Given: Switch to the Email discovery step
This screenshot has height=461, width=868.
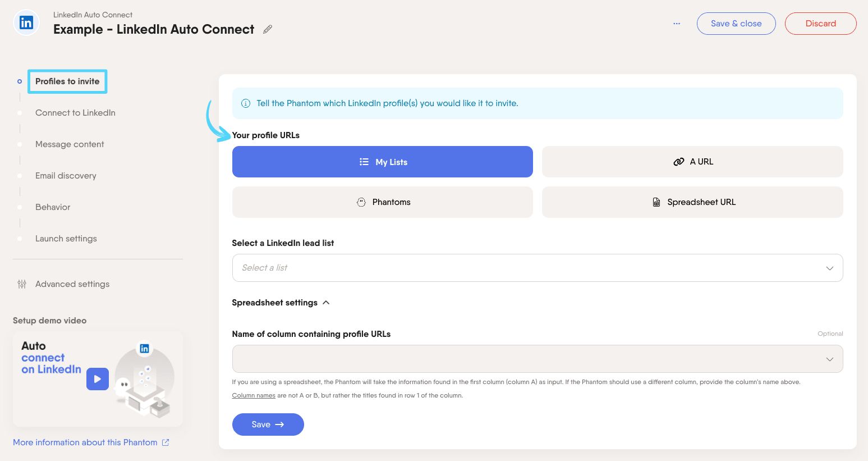Looking at the screenshot, I should [x=66, y=176].
